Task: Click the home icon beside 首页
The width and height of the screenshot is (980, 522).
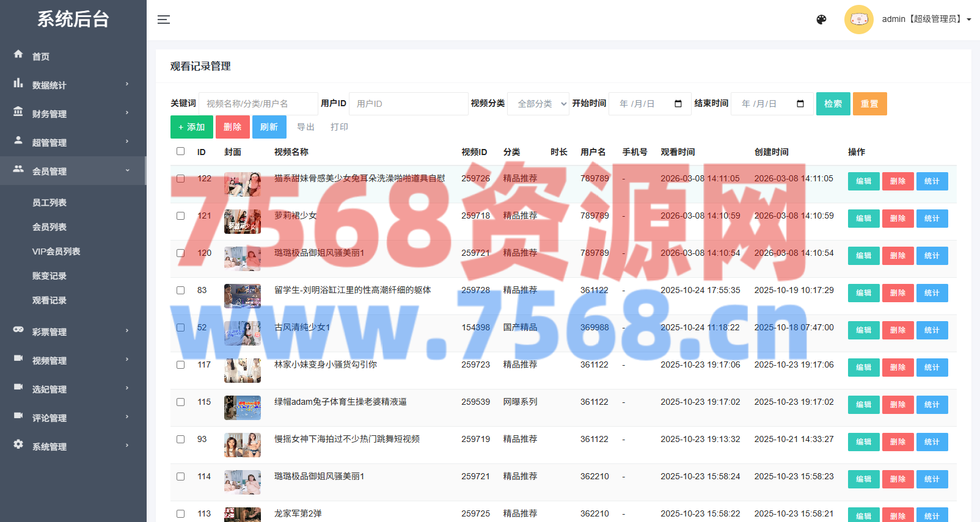Action: (18, 54)
